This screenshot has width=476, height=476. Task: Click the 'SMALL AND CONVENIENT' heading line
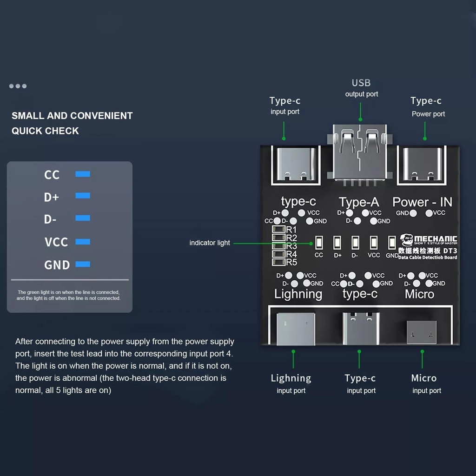72,116
